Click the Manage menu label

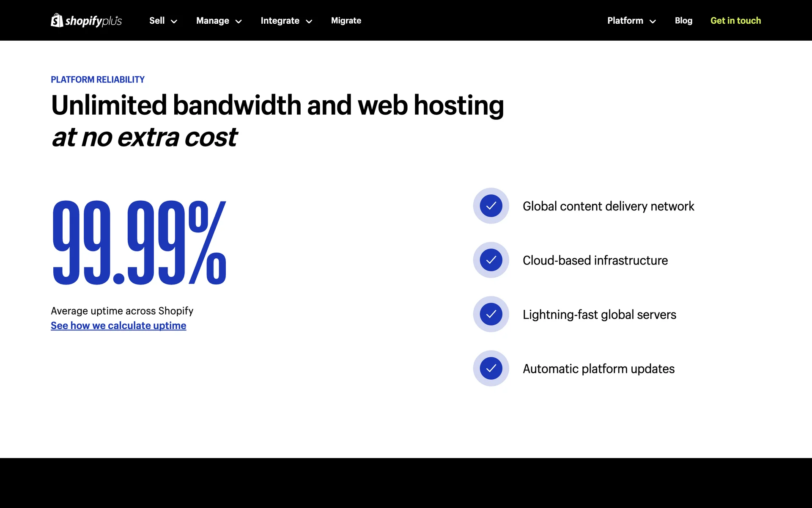click(x=212, y=21)
